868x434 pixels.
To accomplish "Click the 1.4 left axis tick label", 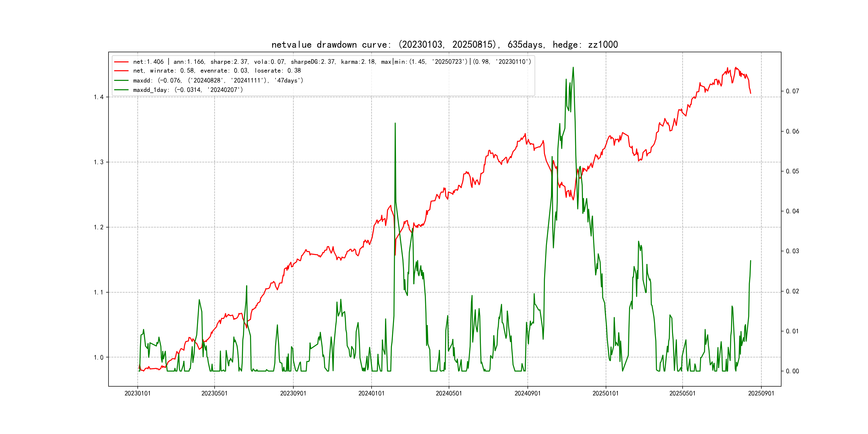I will coord(98,97).
